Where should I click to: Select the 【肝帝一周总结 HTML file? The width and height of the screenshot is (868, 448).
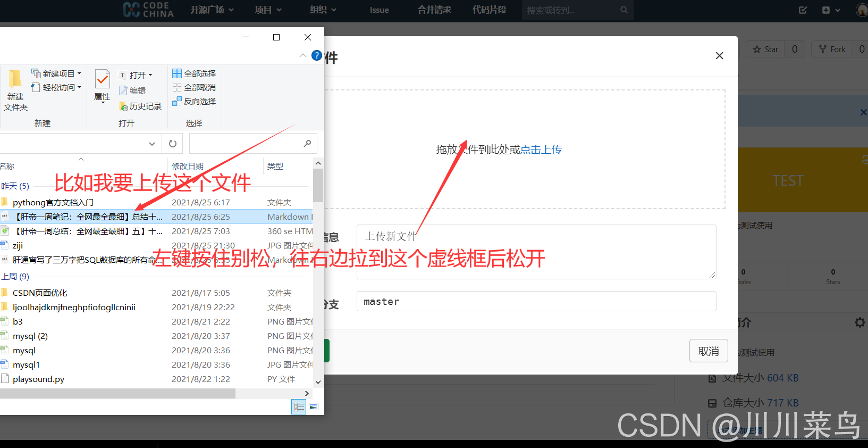88,231
